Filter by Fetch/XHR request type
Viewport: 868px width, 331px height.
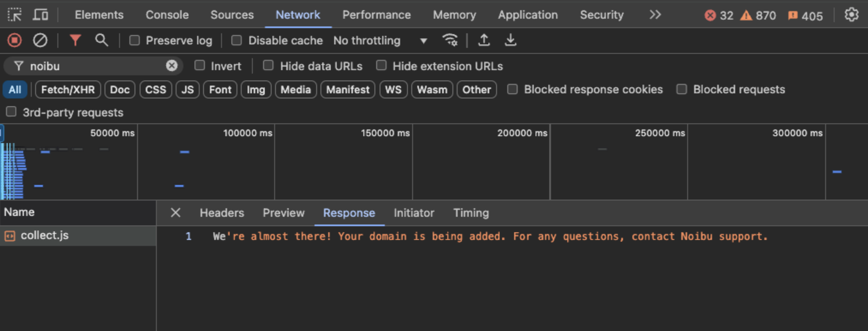click(68, 90)
